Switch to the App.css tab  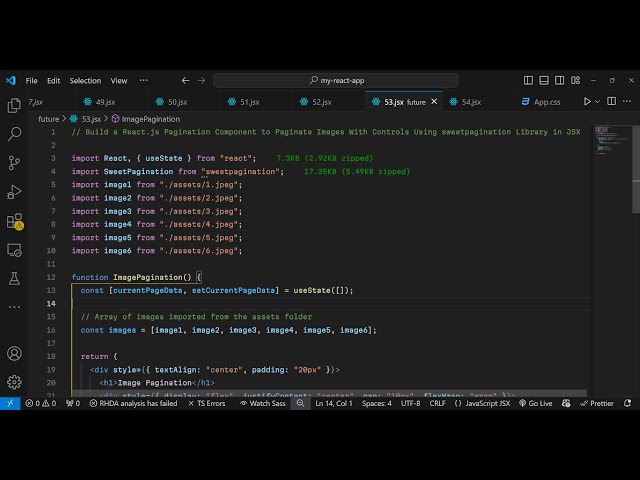[546, 102]
